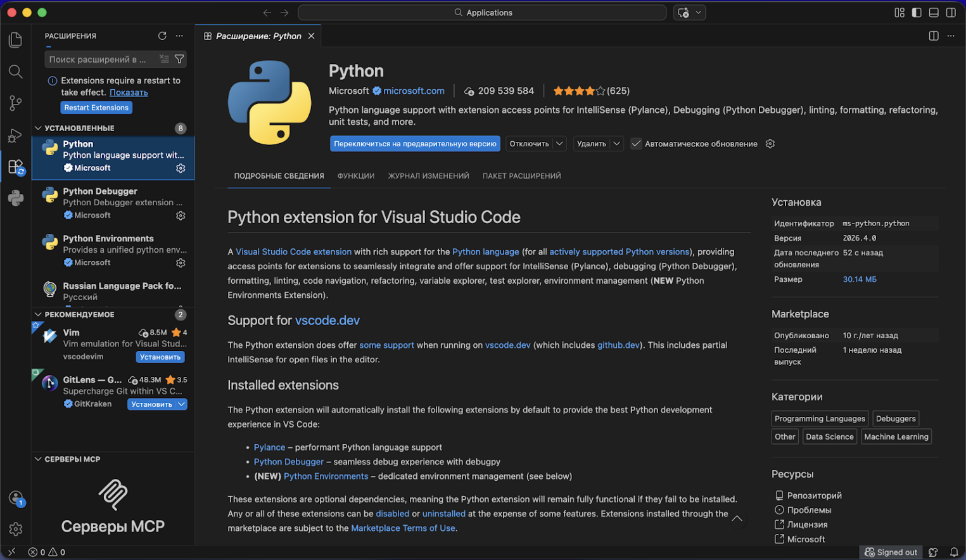This screenshot has height=560, width=966.
Task: Expand the Отключить dropdown arrow
Action: tap(560, 144)
